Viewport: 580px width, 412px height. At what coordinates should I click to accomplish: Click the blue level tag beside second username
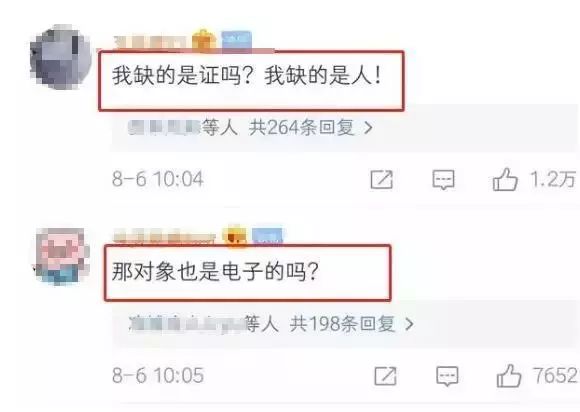tap(267, 236)
